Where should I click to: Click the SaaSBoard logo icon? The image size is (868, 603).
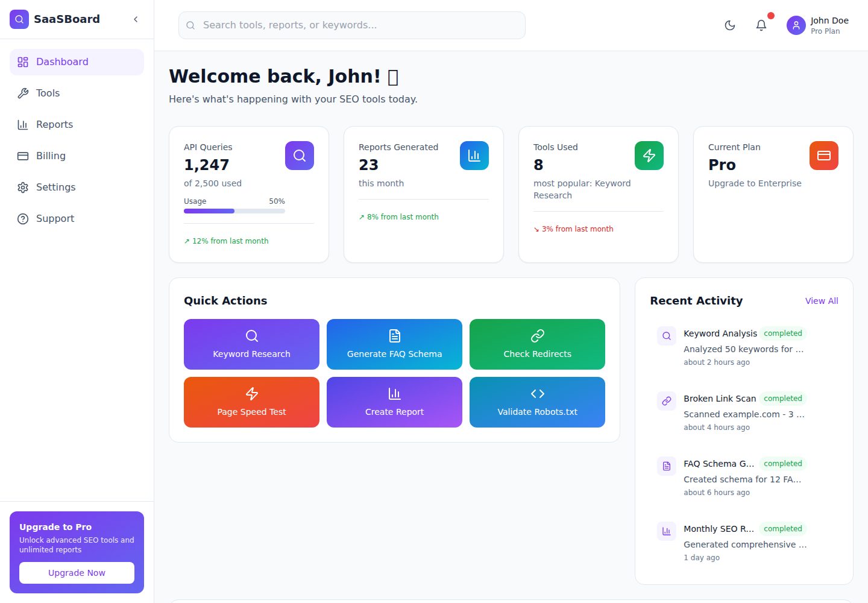(x=19, y=19)
